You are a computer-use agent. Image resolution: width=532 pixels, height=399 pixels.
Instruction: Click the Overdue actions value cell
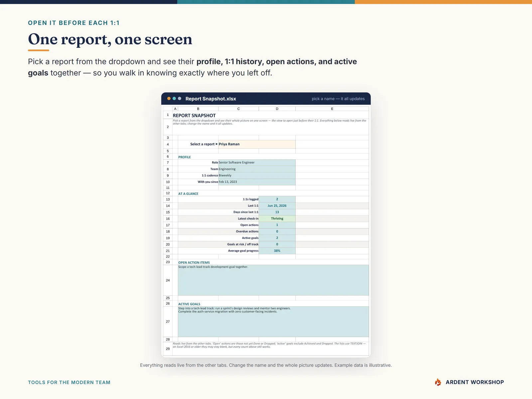tap(277, 231)
